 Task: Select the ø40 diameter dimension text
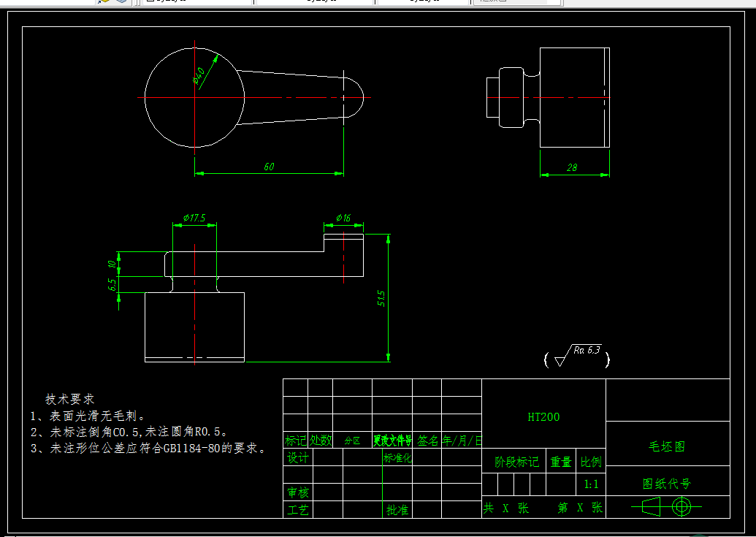click(x=199, y=76)
